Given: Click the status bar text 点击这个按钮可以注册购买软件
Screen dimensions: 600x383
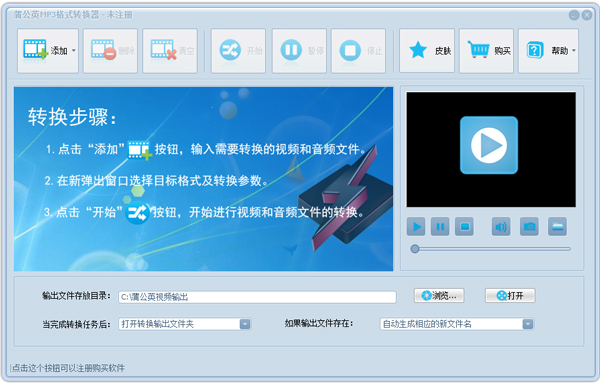Looking at the screenshot, I should click(x=68, y=368).
